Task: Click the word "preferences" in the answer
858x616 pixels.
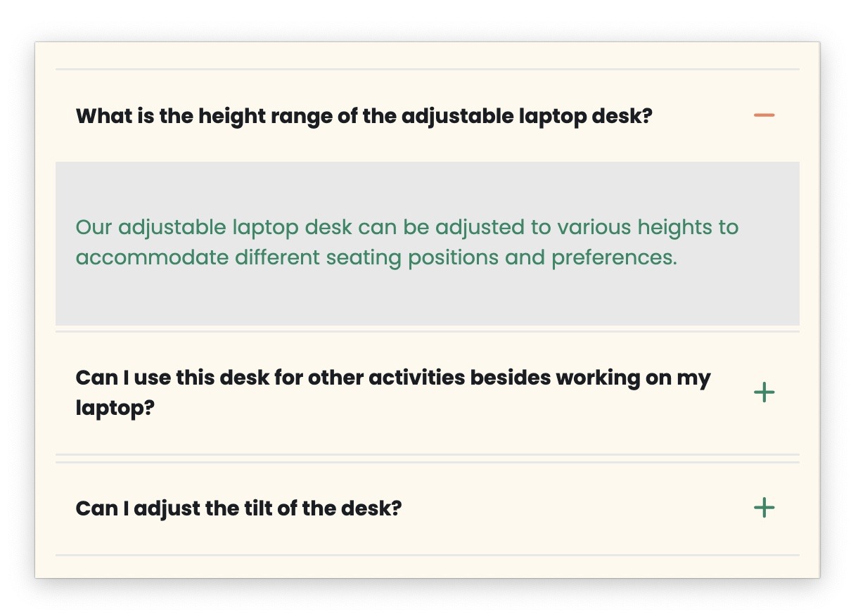Action: [x=613, y=258]
